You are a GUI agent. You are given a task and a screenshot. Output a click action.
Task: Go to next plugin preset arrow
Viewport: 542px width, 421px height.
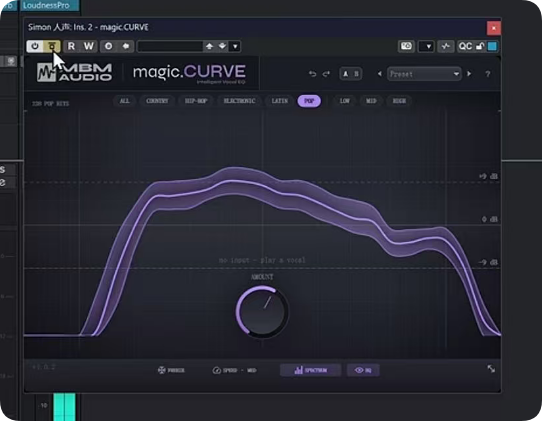pyautogui.click(x=469, y=74)
